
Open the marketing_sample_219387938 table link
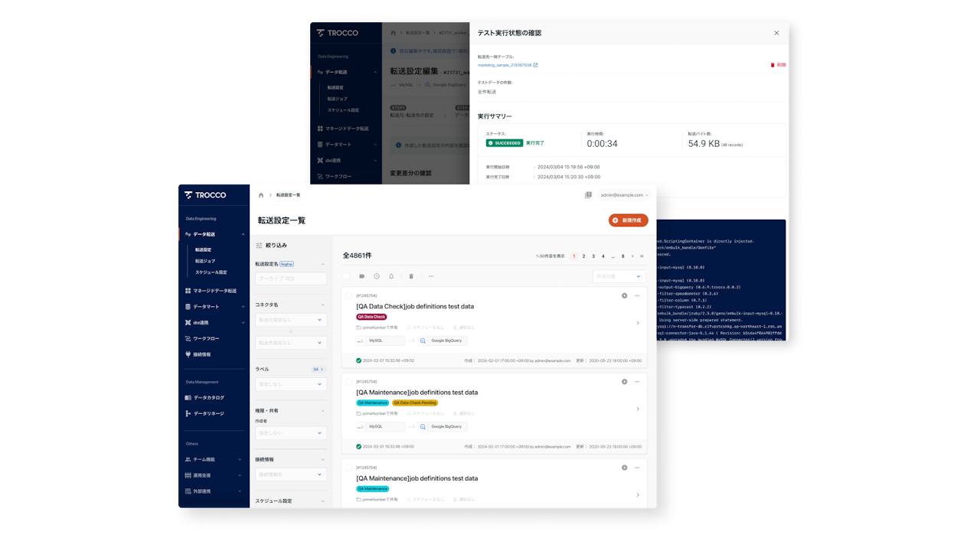pyautogui.click(x=507, y=65)
